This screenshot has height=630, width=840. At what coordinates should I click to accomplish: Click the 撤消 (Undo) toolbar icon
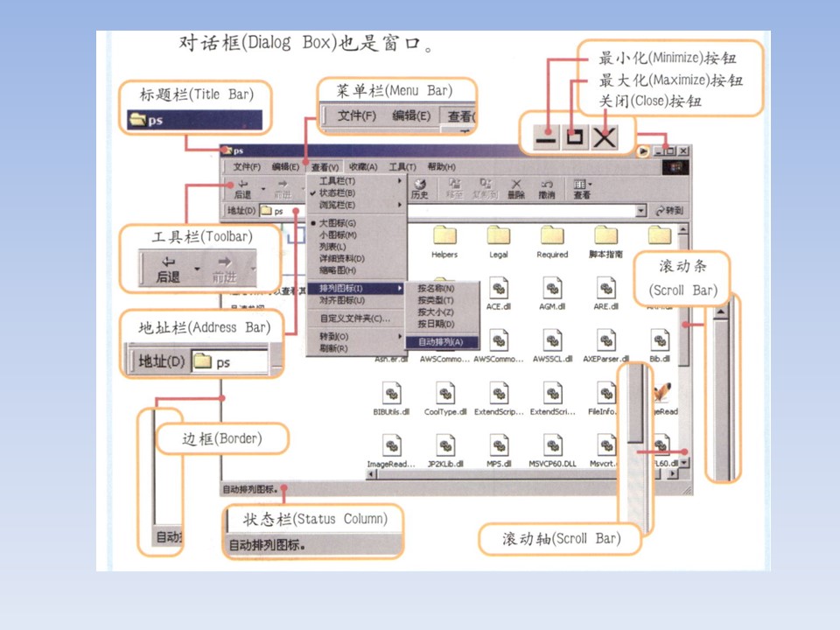pyautogui.click(x=546, y=189)
